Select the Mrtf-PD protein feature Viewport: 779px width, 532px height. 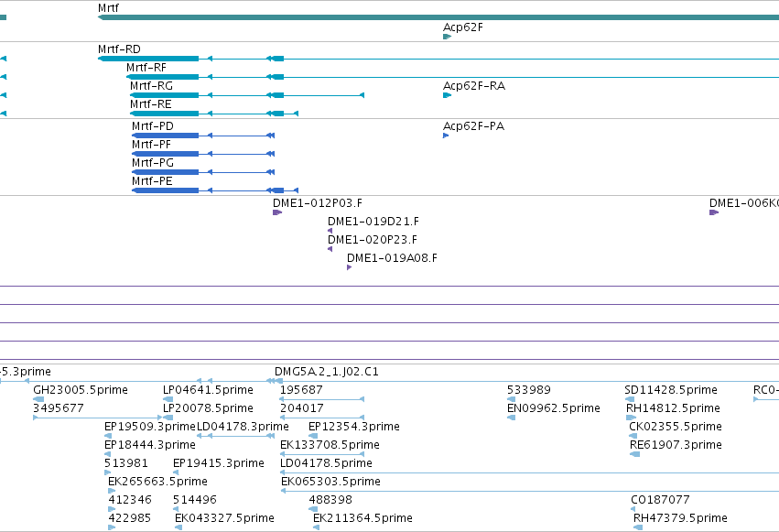coord(203,136)
